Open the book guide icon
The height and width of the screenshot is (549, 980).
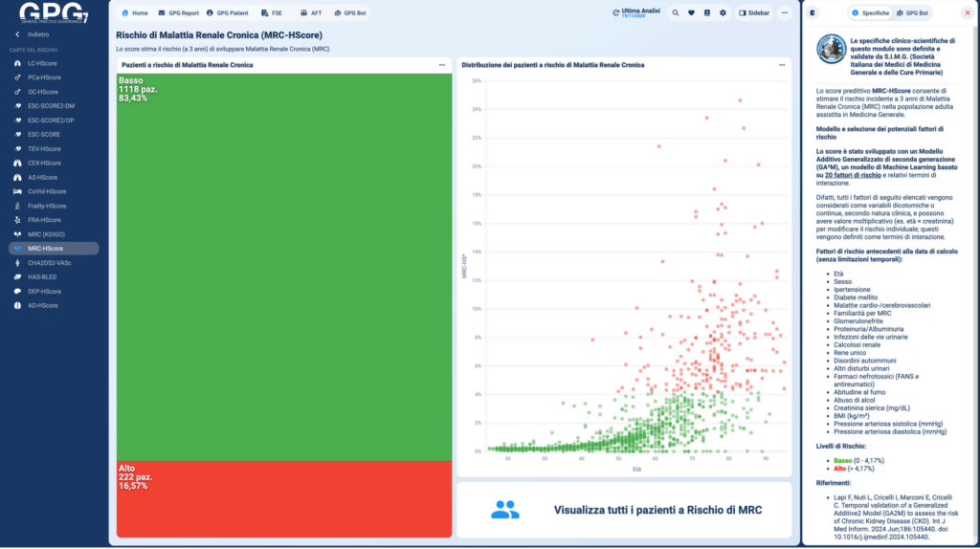coord(707,13)
